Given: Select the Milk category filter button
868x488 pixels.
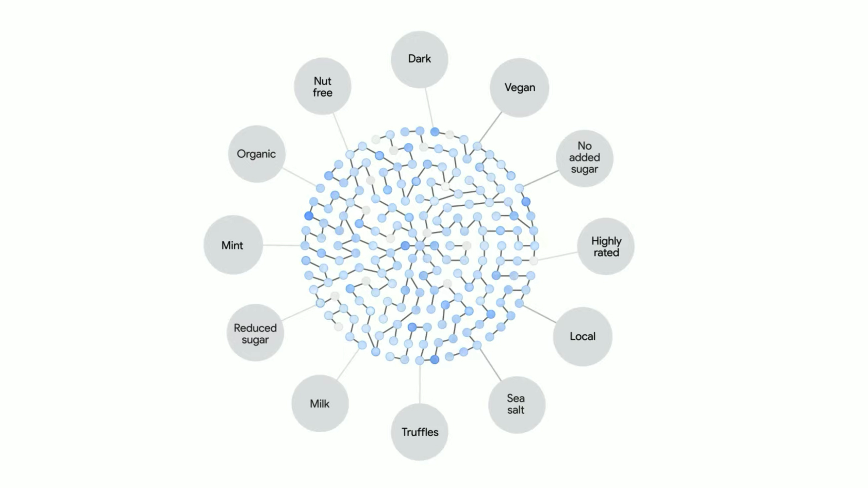Looking at the screenshot, I should (x=319, y=404).
